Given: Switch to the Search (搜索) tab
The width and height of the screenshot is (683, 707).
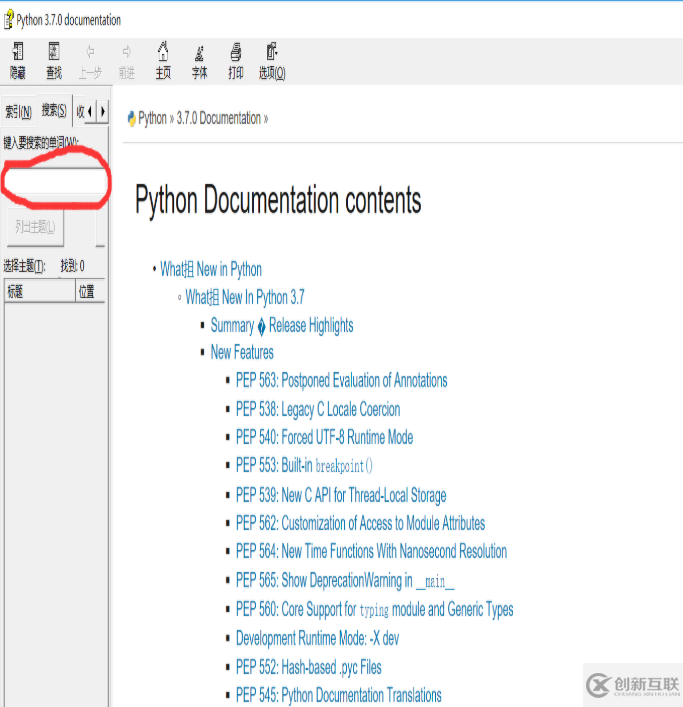Looking at the screenshot, I should (54, 110).
